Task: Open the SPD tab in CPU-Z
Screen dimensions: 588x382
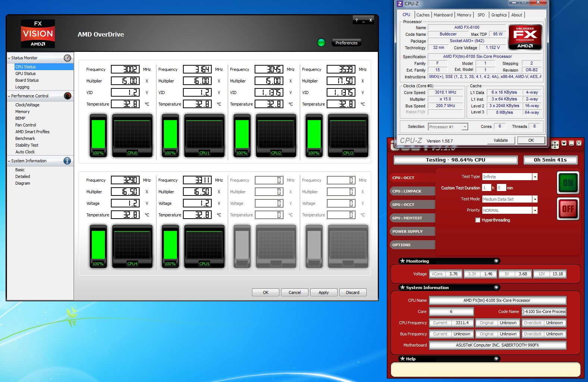Action: [x=481, y=15]
